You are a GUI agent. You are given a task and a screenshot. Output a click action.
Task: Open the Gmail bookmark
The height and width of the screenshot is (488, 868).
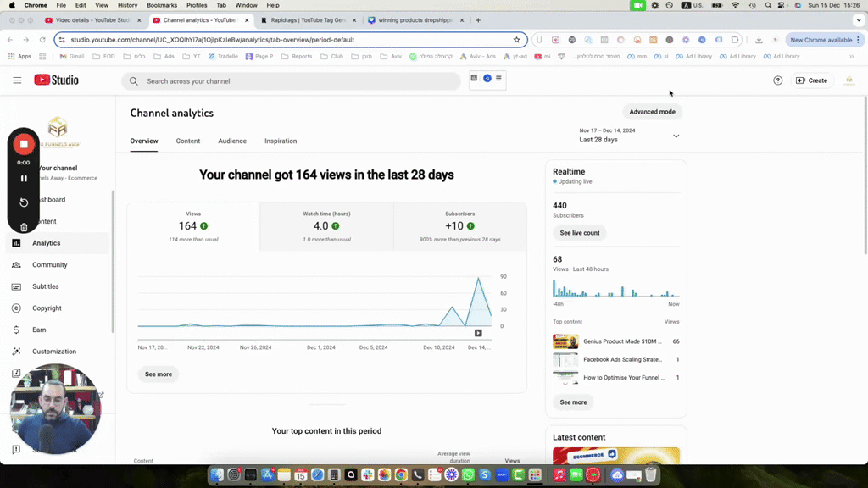coord(72,57)
